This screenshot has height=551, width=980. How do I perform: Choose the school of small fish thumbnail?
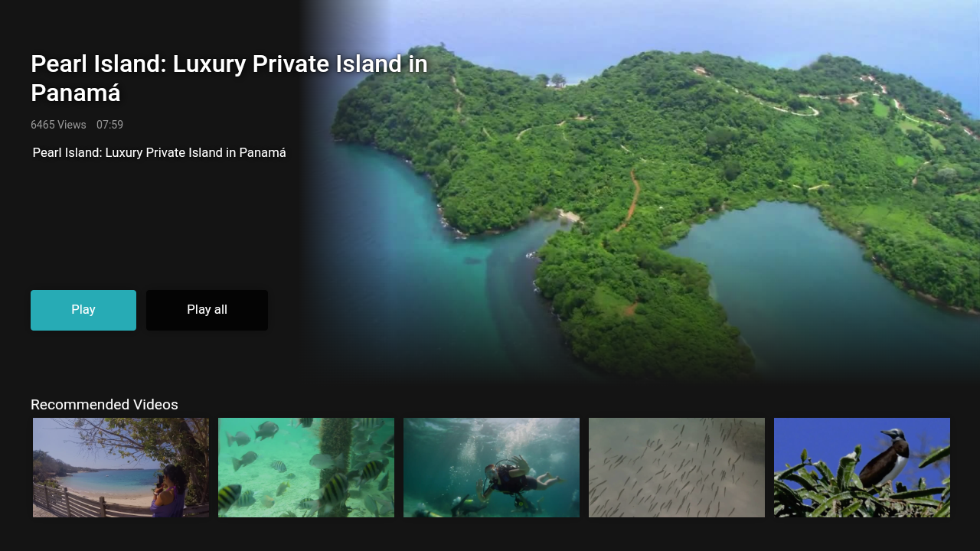tap(677, 468)
